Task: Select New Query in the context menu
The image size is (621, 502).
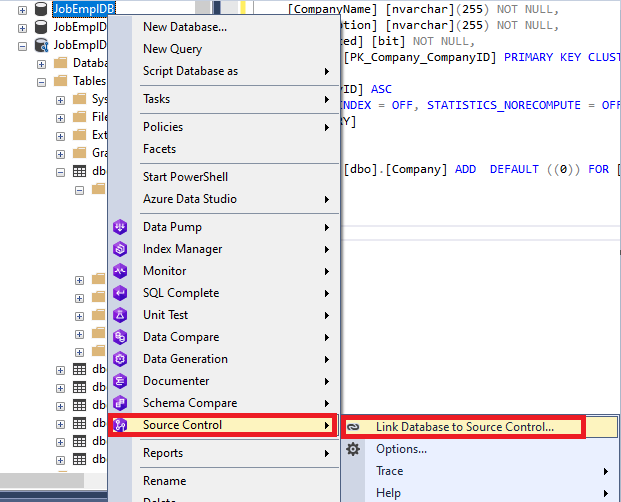Action: [224, 49]
